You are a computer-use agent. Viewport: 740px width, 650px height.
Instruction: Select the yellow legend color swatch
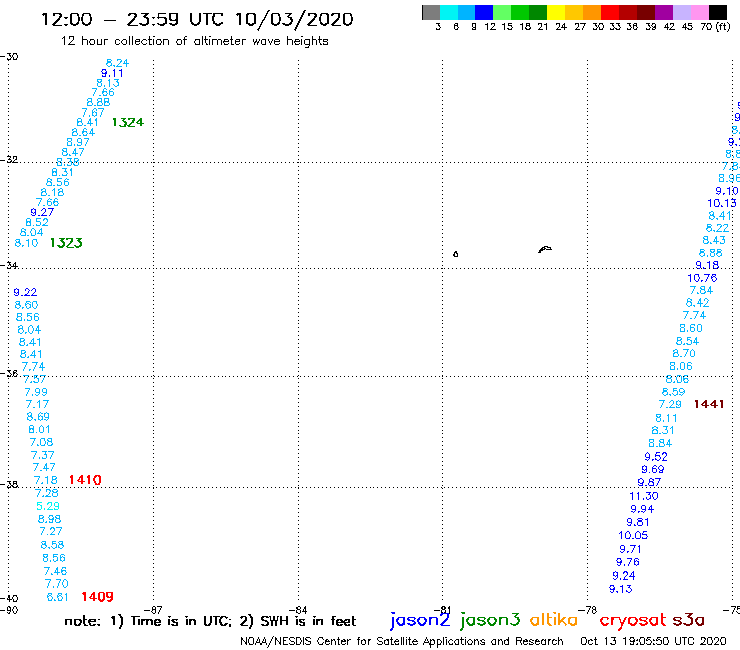[556, 12]
